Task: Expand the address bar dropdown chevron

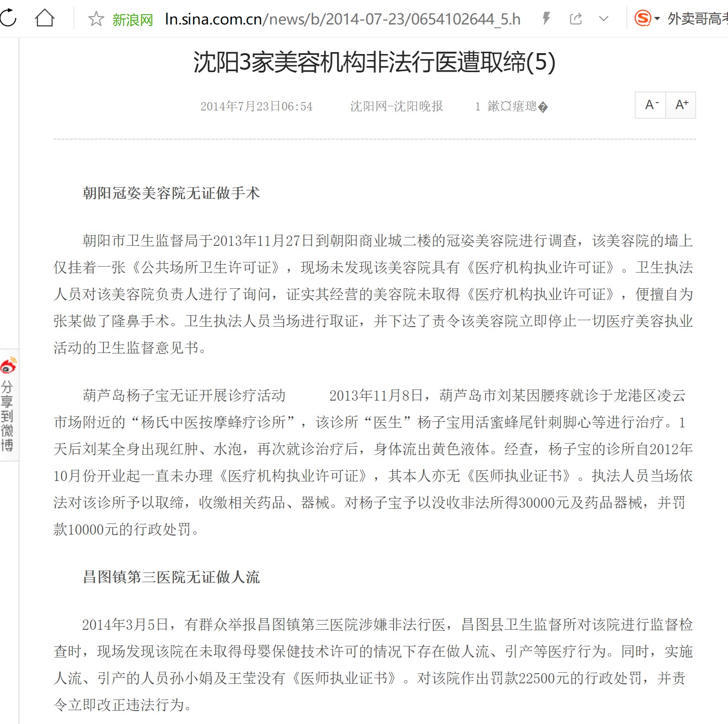Action: (x=603, y=19)
